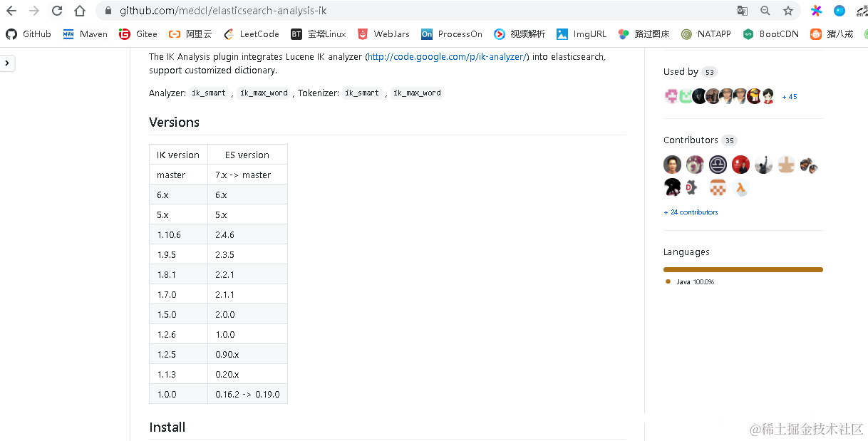Click the '1.2.6' table cell
Screen dimensions: 868x441
(x=178, y=334)
